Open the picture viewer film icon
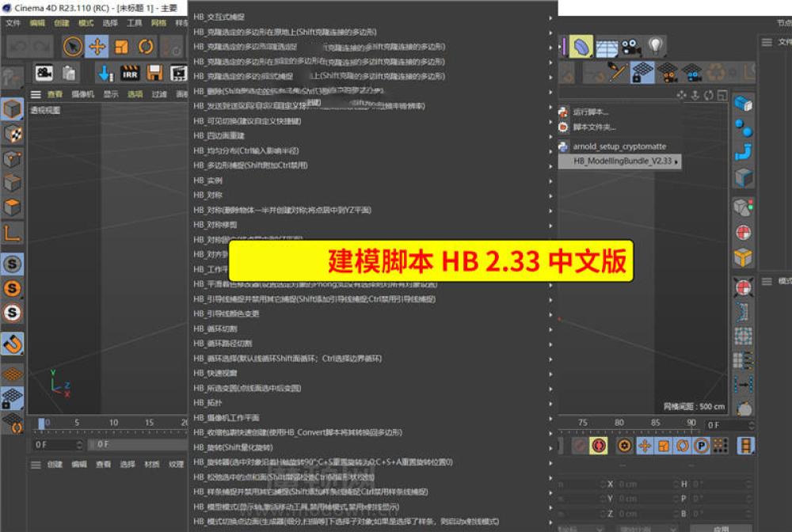 178,74
